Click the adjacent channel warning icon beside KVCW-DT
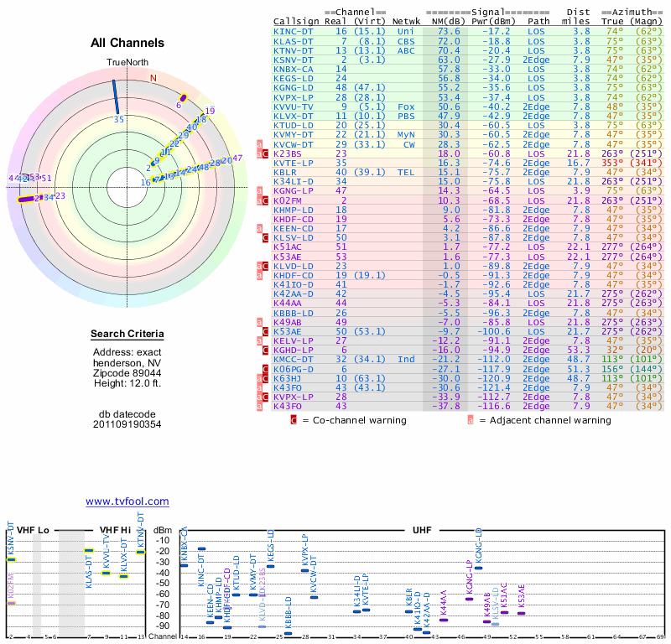Screen dimensions: 671x644 click(259, 144)
